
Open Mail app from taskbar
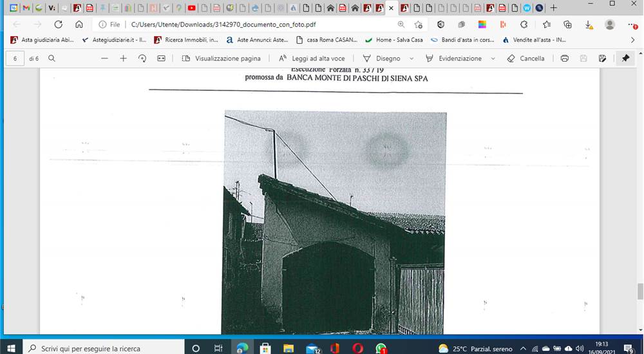[312, 348]
